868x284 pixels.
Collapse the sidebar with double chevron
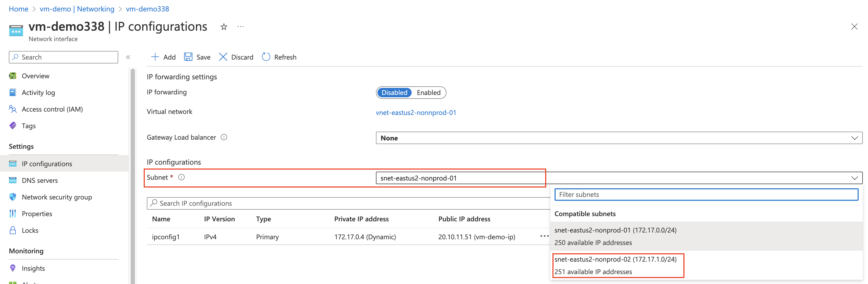(128, 57)
